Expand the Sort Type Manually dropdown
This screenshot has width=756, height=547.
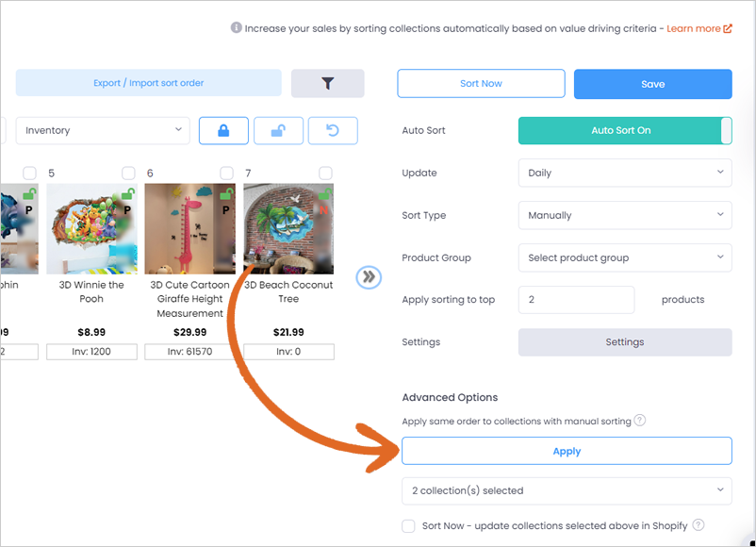tap(625, 215)
